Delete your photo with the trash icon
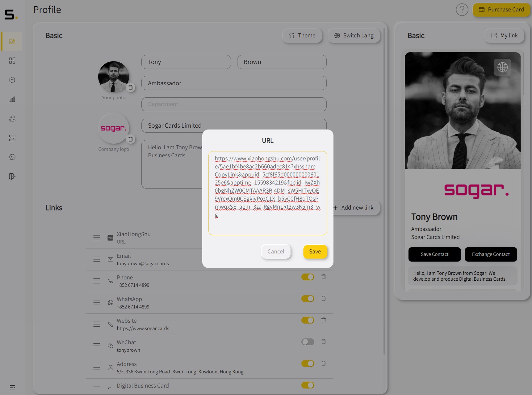The width and height of the screenshot is (532, 395). (x=131, y=87)
